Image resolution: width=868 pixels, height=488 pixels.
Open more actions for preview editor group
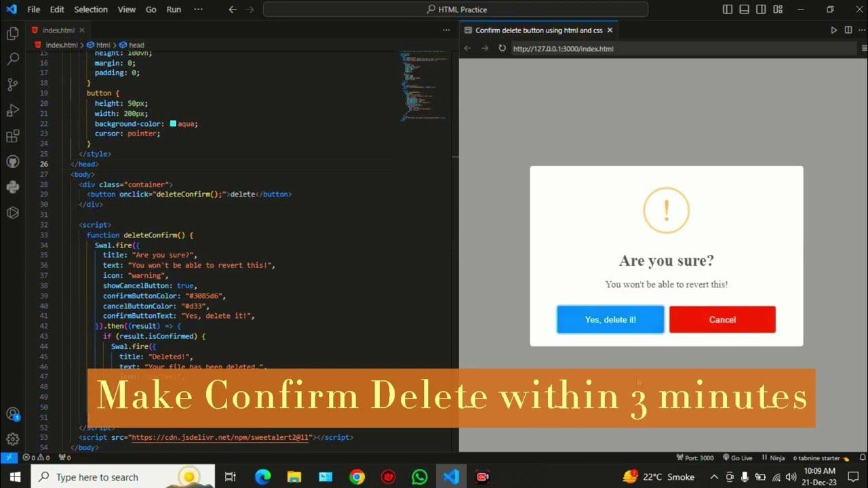point(862,30)
